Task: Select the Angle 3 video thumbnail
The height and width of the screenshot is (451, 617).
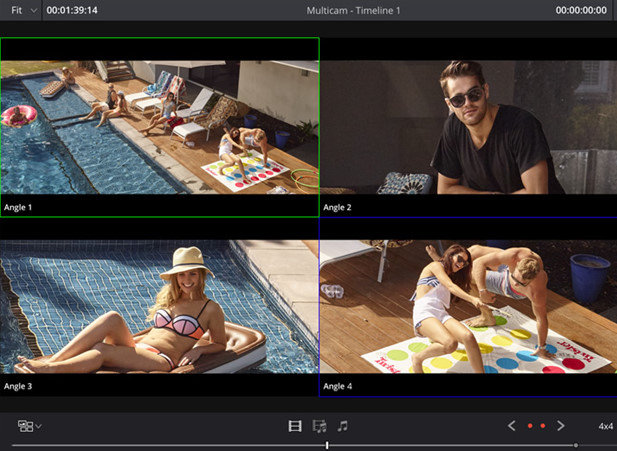Action: point(159,307)
